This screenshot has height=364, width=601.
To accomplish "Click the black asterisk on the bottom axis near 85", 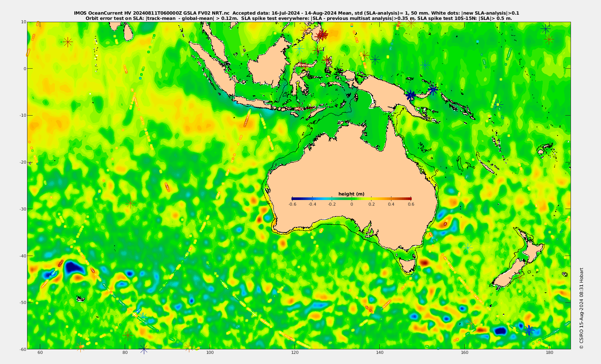I will [x=144, y=349].
